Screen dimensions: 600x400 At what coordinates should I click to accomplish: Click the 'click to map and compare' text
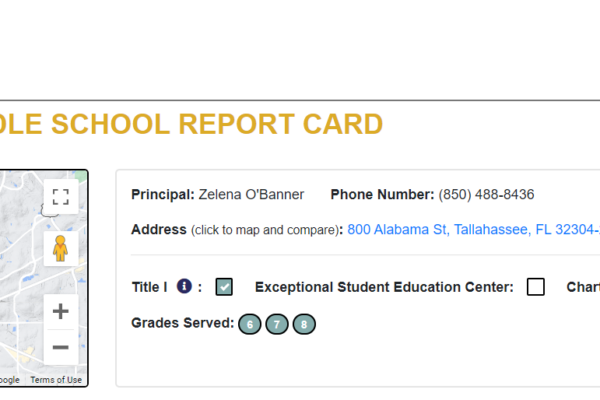click(265, 230)
